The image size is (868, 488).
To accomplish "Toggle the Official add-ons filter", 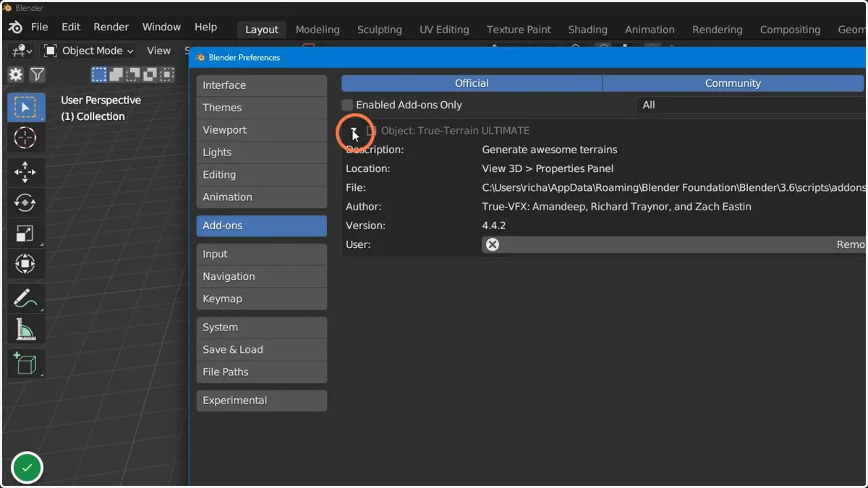I will pos(472,83).
